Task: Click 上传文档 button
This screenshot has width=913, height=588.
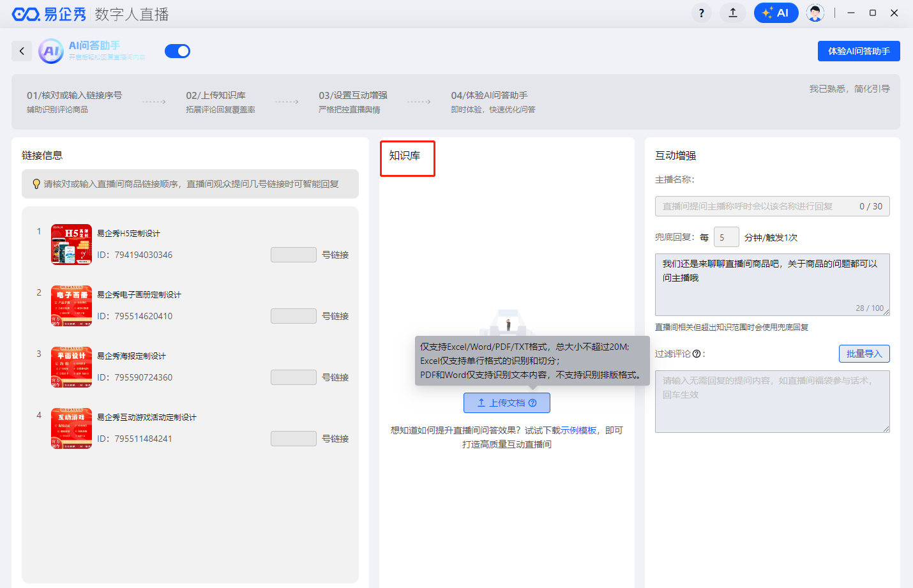Action: click(507, 403)
